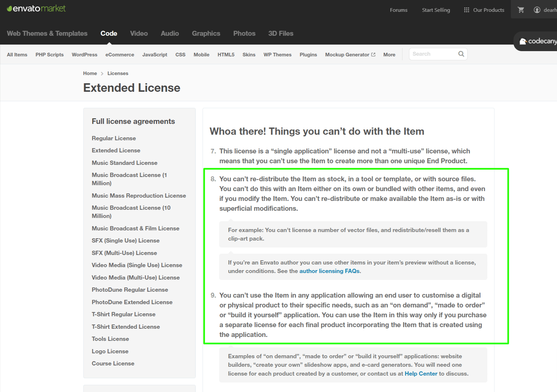This screenshot has height=392, width=557.
Task: Open the shopping cart icon
Action: point(521,10)
